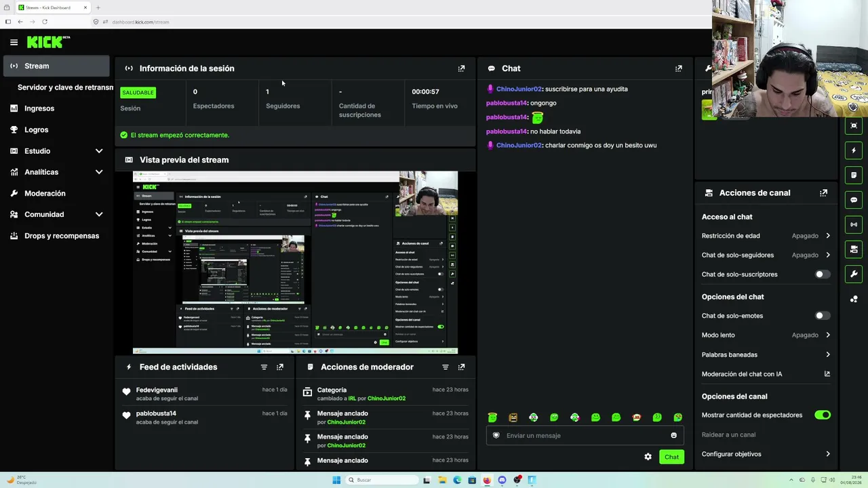Filter the Feed de actividades list

[x=264, y=367]
